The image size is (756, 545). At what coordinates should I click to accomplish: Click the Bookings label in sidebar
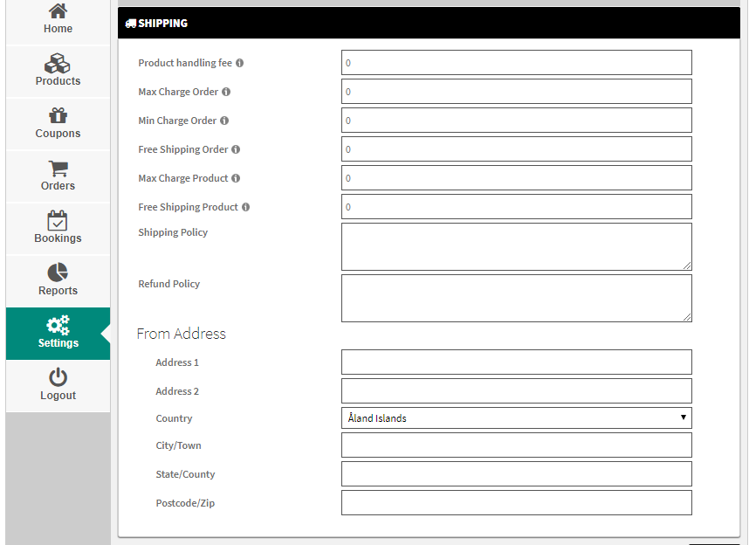58,238
